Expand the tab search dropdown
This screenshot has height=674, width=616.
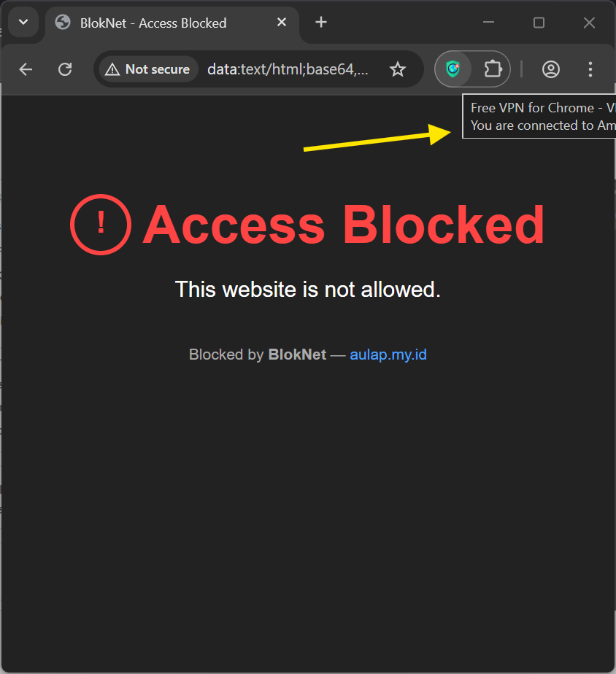pyautogui.click(x=23, y=22)
